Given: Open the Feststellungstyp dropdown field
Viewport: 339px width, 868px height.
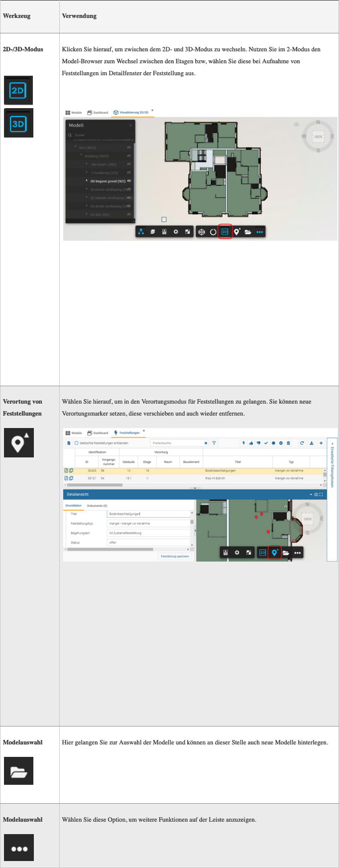Looking at the screenshot, I should pos(149,523).
